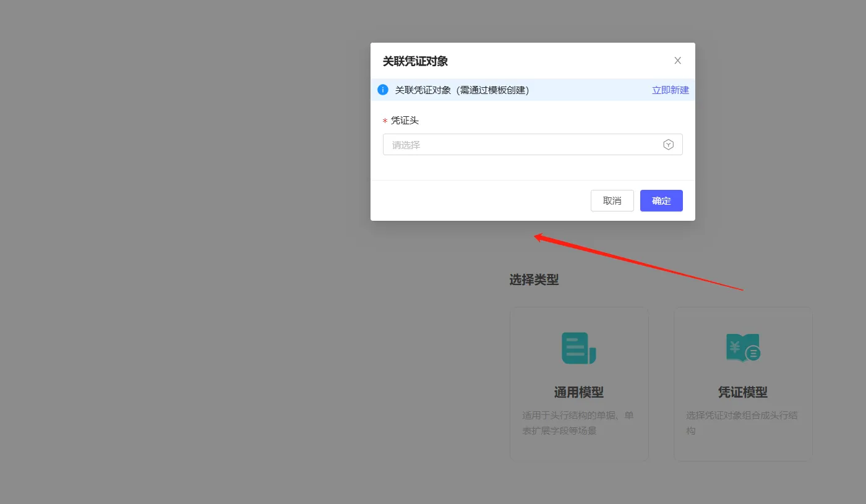866x504 pixels.
Task: Click the blue info icon in the banner
Action: 383,90
